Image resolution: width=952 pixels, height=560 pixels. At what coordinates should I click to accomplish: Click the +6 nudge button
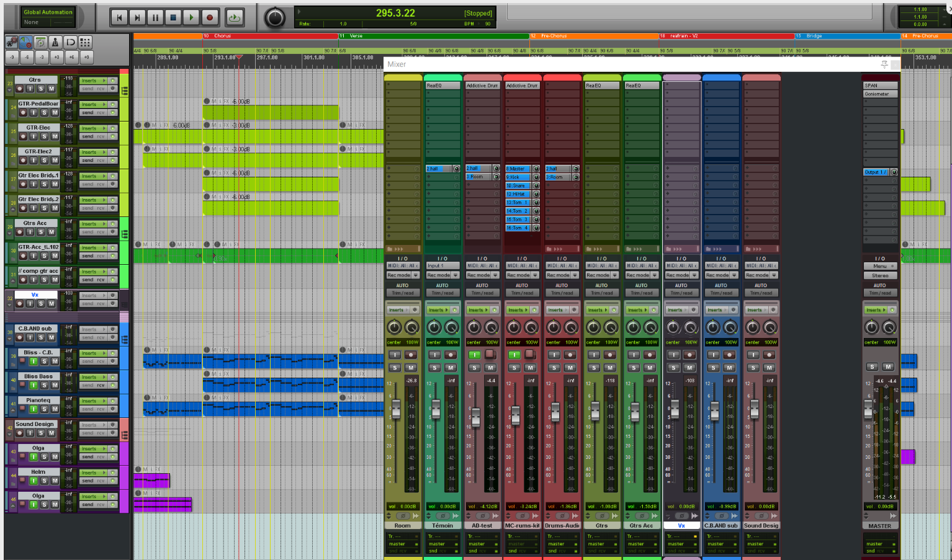click(71, 57)
